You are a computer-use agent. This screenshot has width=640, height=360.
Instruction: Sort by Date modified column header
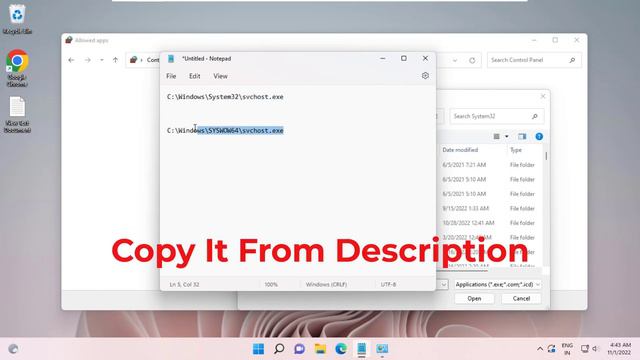tap(460, 150)
